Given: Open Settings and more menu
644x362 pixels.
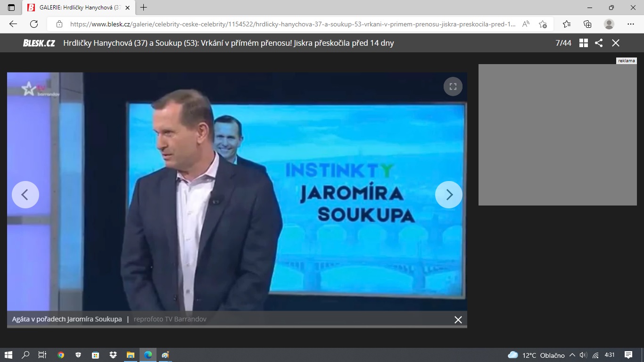Looking at the screenshot, I should coord(631,24).
